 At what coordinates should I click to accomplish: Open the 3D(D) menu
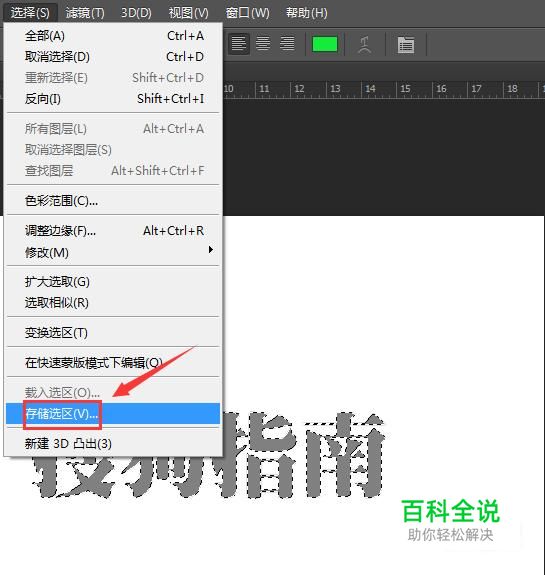point(136,13)
